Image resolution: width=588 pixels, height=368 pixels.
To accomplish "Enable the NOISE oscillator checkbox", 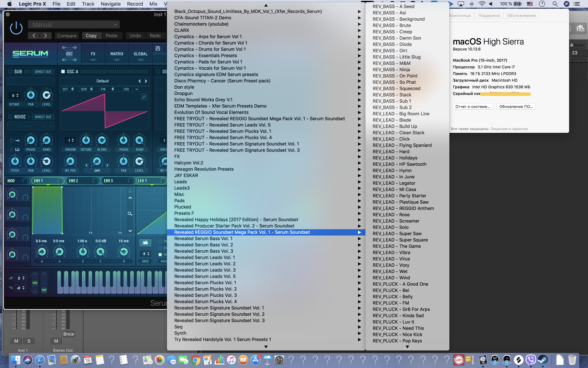I will [x=10, y=117].
